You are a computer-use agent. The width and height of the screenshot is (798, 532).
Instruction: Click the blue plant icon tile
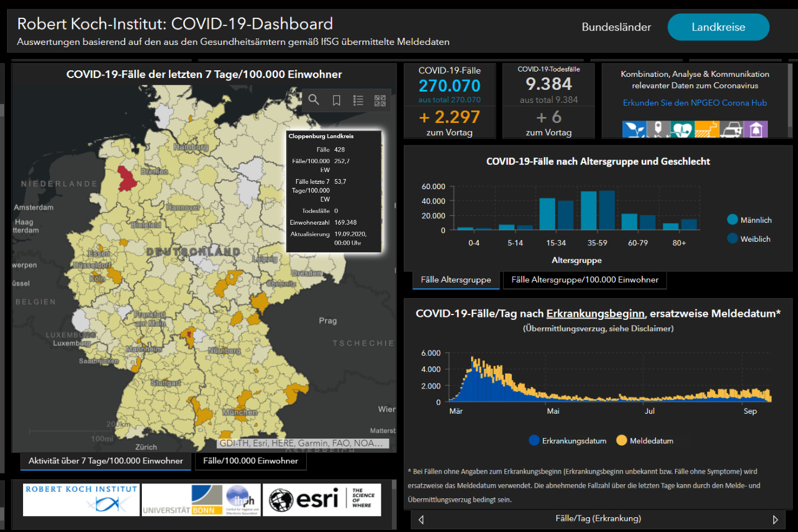634,129
